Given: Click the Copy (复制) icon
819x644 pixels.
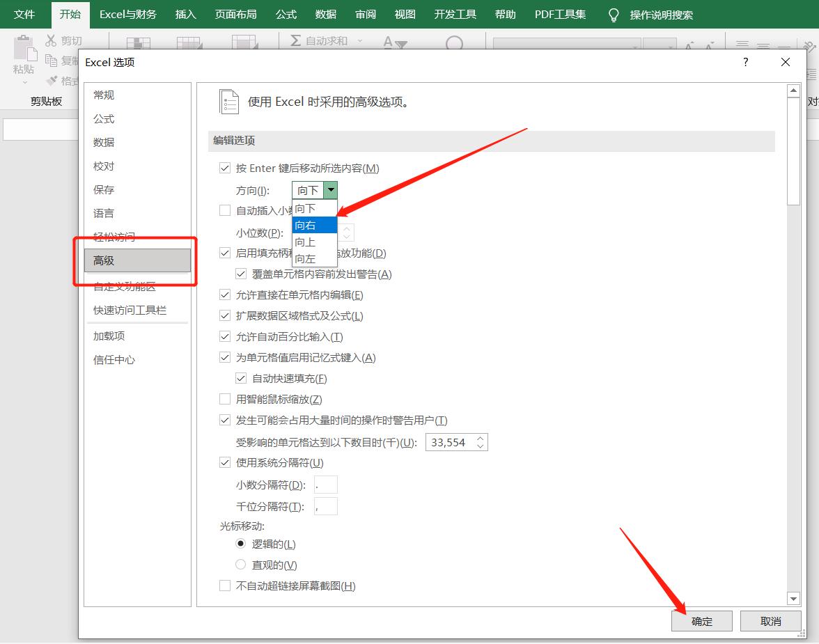Looking at the screenshot, I should 52,59.
